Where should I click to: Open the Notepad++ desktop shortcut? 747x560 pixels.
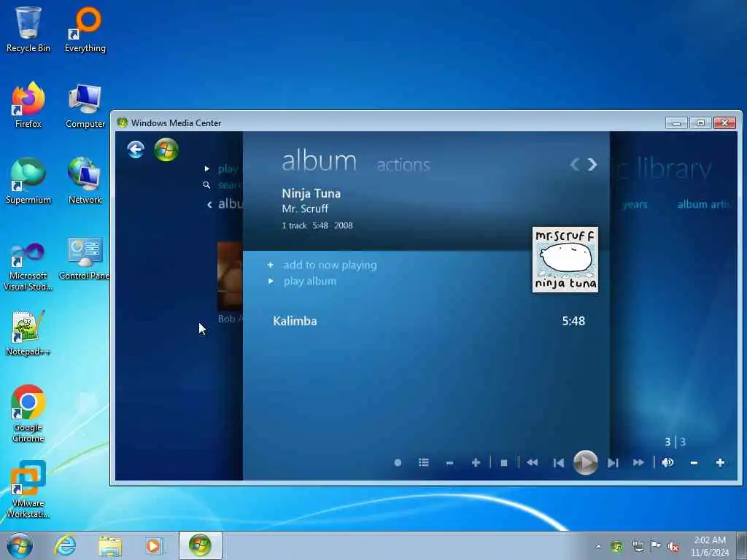[x=28, y=333]
